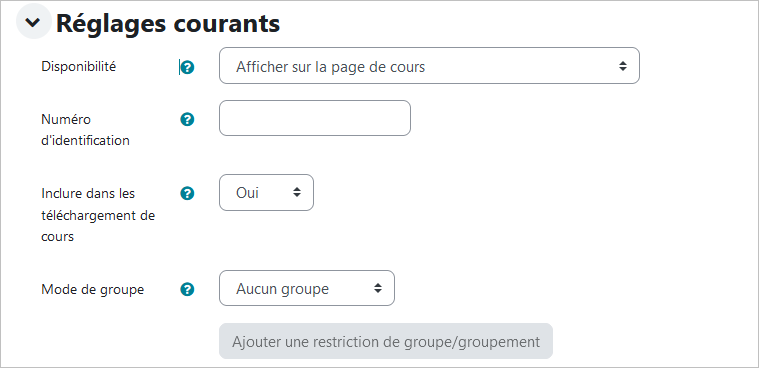This screenshot has height=368, width=759.
Task: Open the Oui dropdown selector
Action: (266, 193)
